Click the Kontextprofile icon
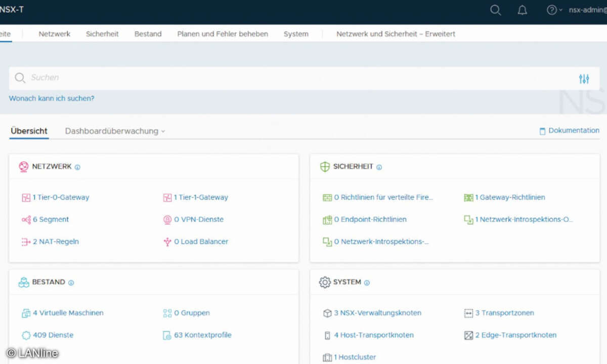The width and height of the screenshot is (607, 364). pyautogui.click(x=167, y=335)
